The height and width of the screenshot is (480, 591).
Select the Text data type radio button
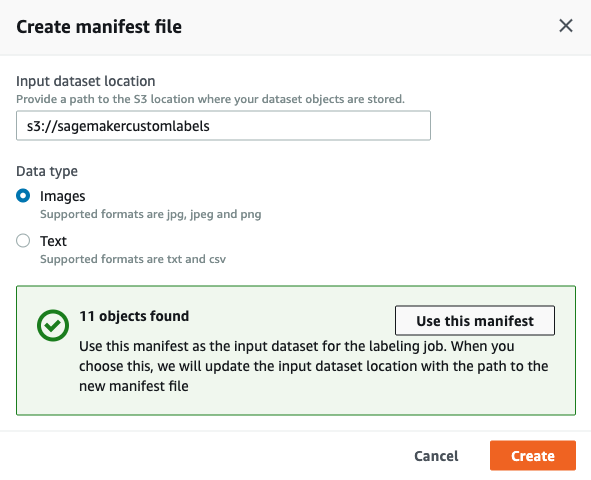click(x=23, y=240)
